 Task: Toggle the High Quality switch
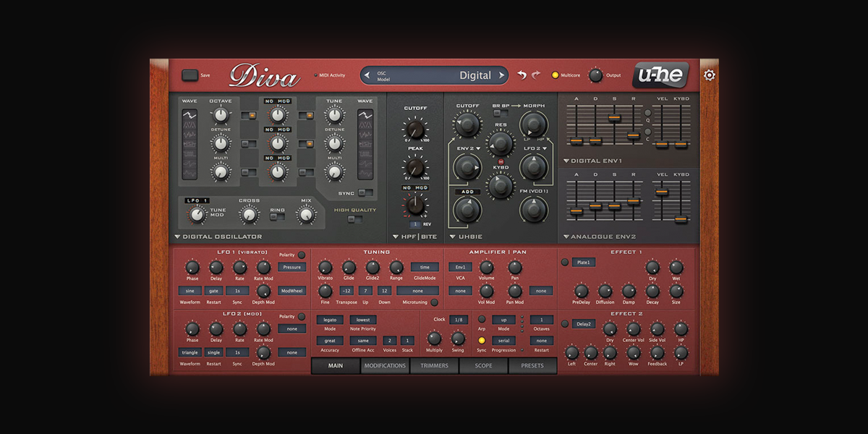[354, 219]
